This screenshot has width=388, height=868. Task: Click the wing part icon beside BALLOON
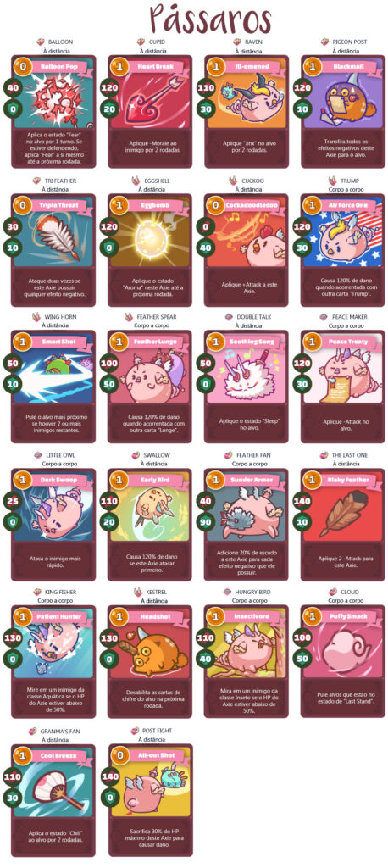41,42
